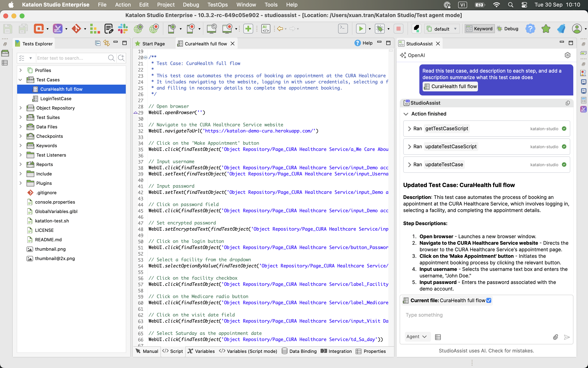Expand the Ran updateTestCase row
588x368 pixels.
(x=409, y=165)
